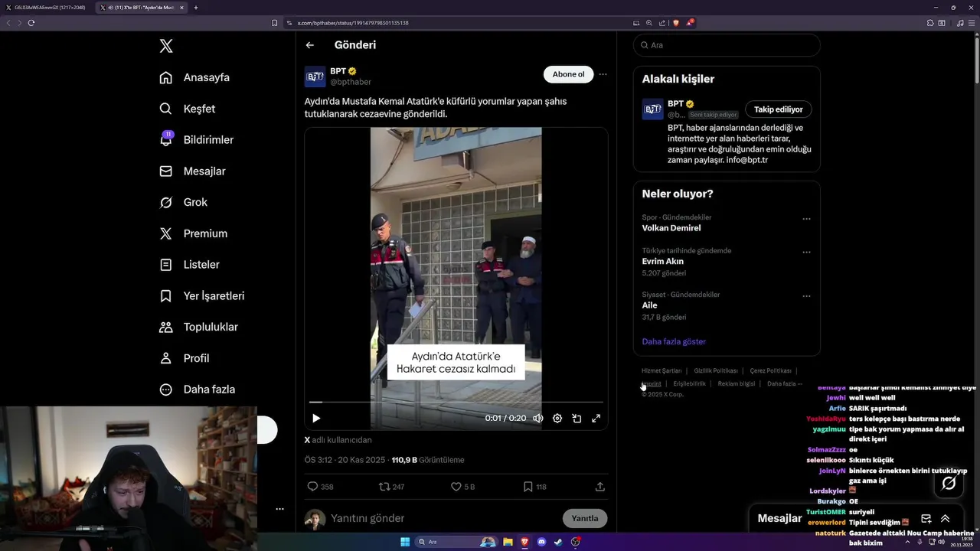Open the Volkan Demirel trend

click(x=671, y=228)
